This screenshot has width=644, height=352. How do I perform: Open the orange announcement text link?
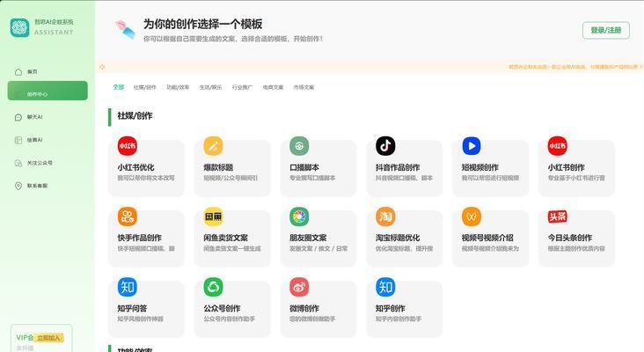pyautogui.click(x=574, y=67)
